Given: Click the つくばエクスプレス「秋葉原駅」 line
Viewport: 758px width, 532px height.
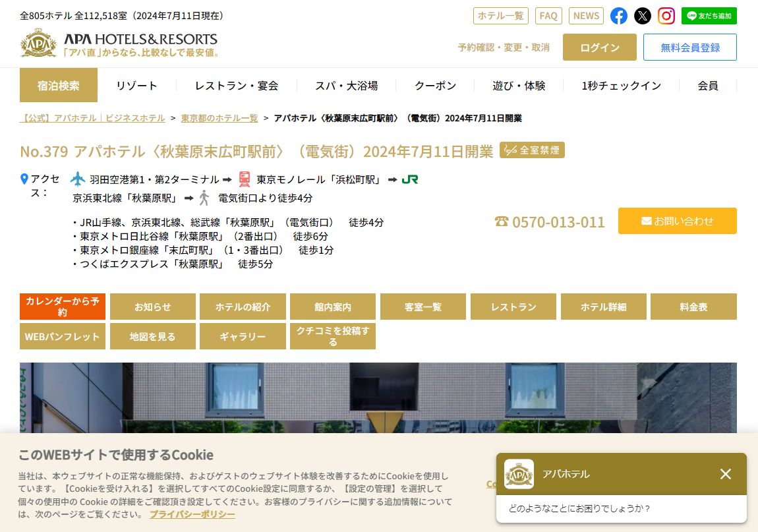Looking at the screenshot, I should 172,264.
